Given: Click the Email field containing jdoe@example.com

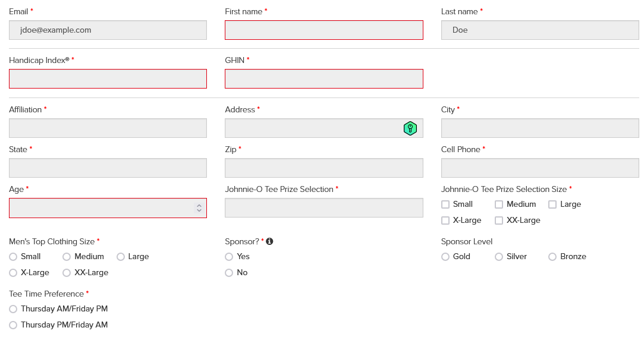Looking at the screenshot, I should click(108, 30).
